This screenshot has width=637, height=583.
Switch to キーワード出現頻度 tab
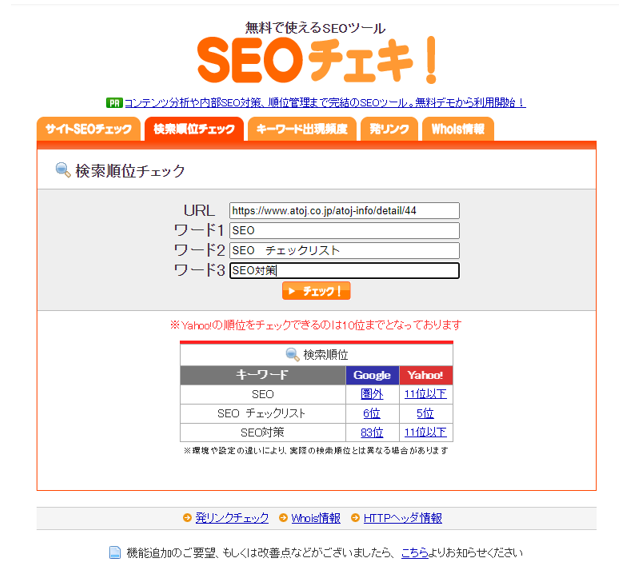coord(302,129)
